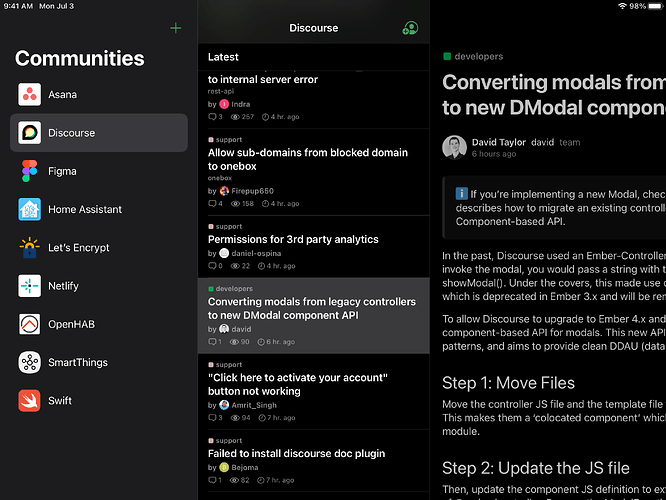The height and width of the screenshot is (500, 666).
Task: Select Asana in the Communities list
Action: [99, 94]
